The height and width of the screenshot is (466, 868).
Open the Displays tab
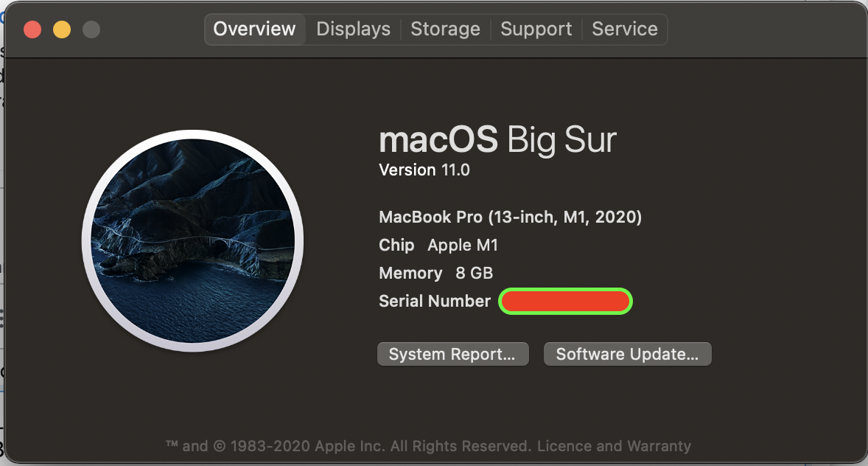(x=353, y=29)
